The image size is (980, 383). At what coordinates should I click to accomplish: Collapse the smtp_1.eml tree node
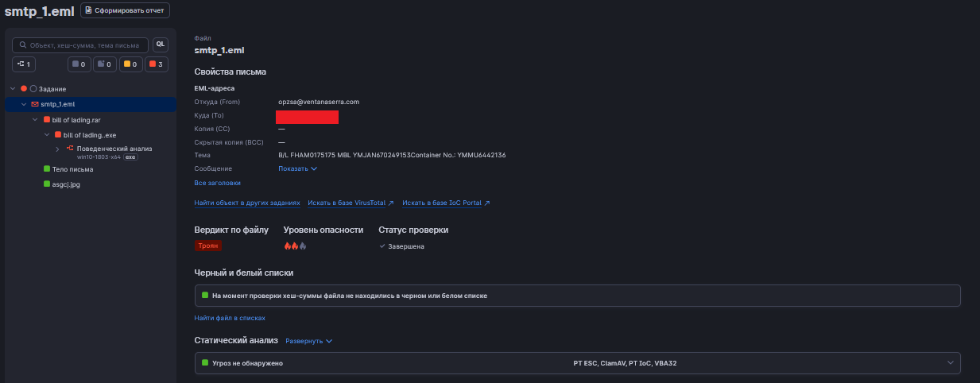pos(24,104)
